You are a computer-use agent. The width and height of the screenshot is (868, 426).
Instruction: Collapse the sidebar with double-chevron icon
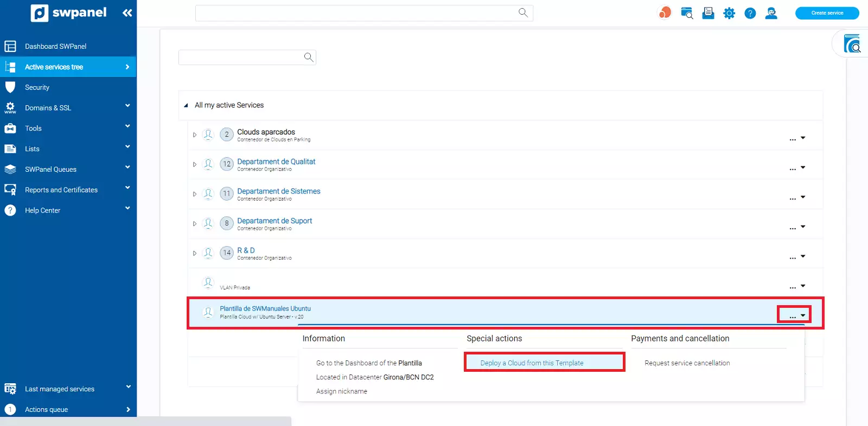pyautogui.click(x=127, y=13)
